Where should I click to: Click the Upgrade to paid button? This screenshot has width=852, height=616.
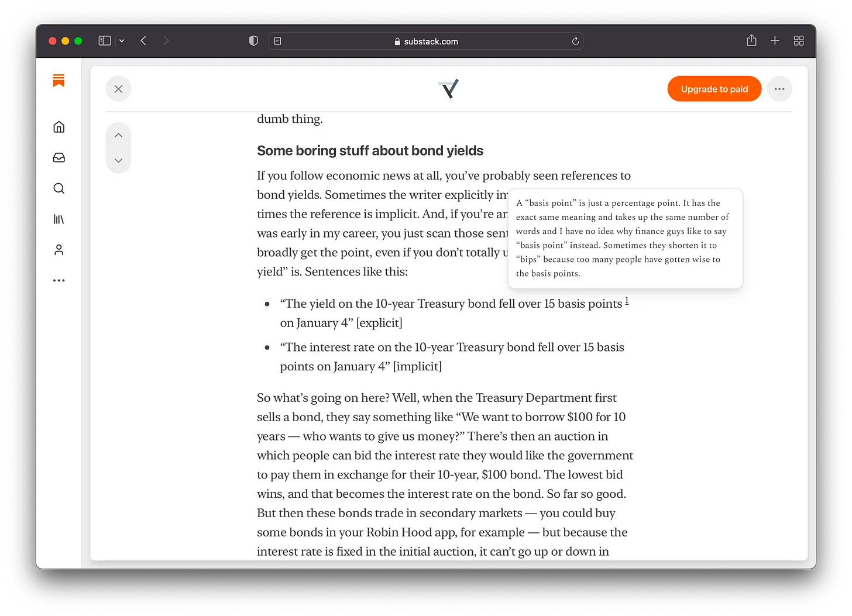coord(714,88)
